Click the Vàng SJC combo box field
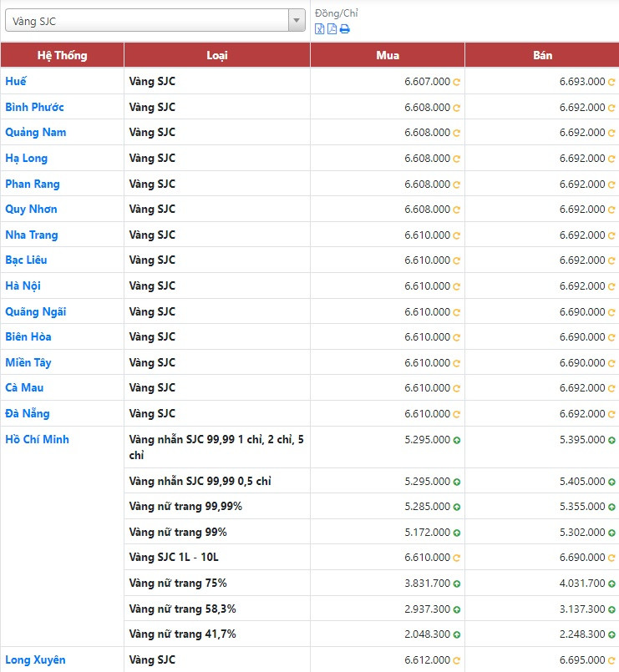The image size is (619, 672). click(x=155, y=21)
